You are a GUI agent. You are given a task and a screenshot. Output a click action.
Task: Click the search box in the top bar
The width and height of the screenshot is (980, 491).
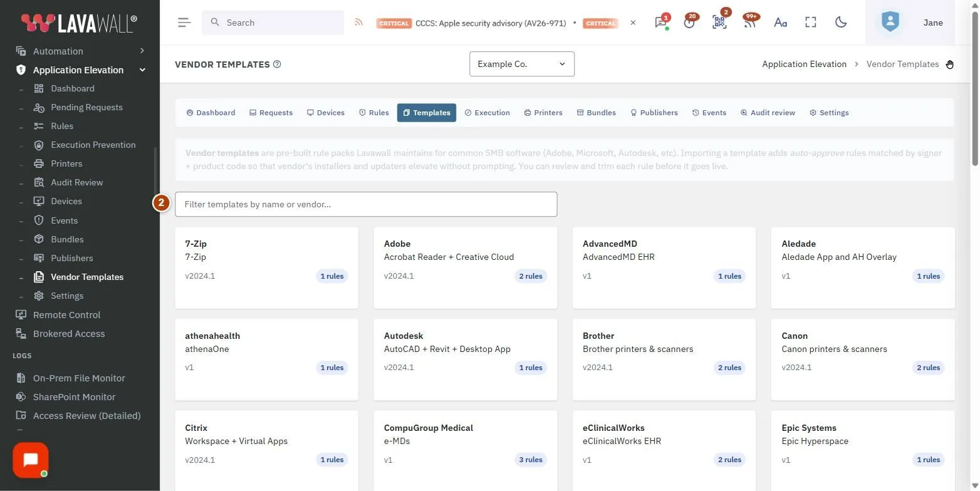[273, 23]
